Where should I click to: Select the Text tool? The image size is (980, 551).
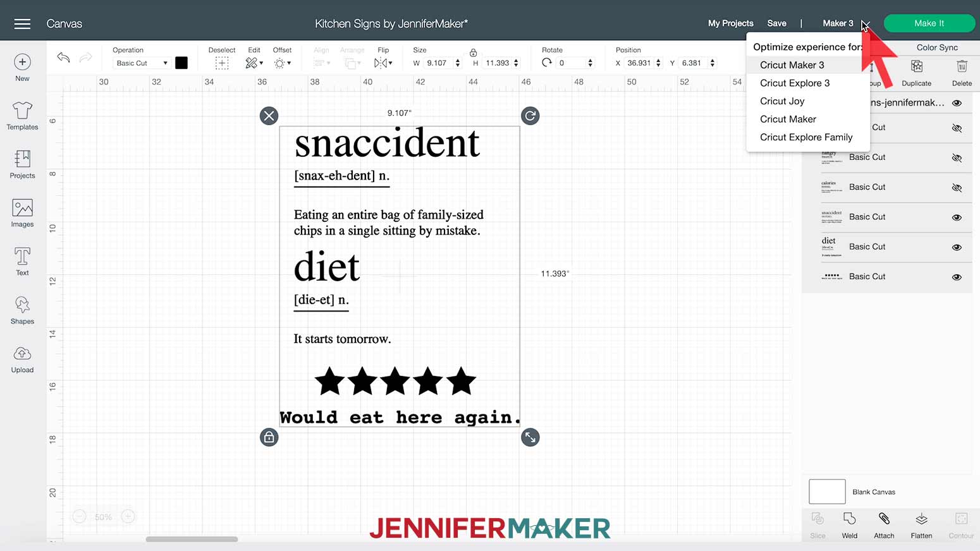[22, 262]
